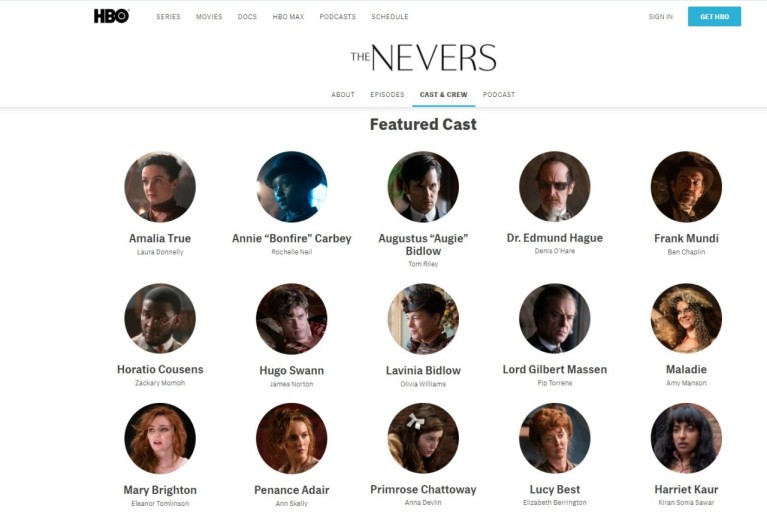The height and width of the screenshot is (512, 767).
Task: Open Annie "Bonfire" Carbey's portrait
Action: pos(292,187)
